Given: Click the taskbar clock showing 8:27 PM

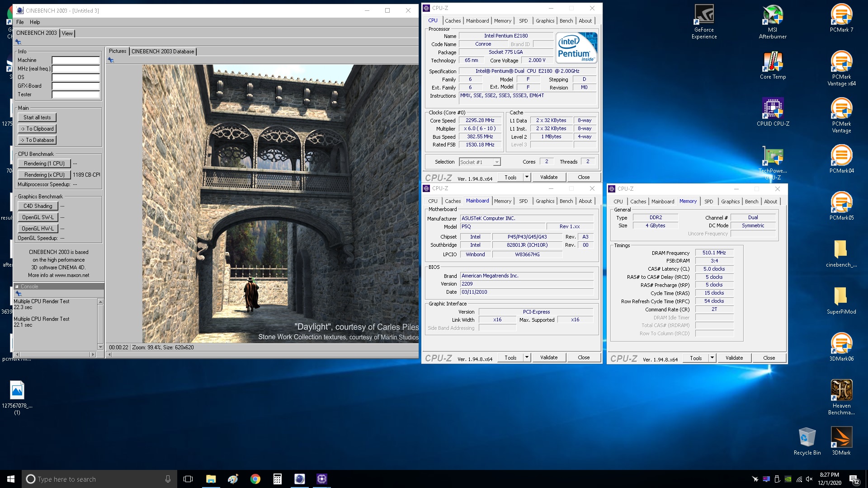Looking at the screenshot, I should (829, 479).
